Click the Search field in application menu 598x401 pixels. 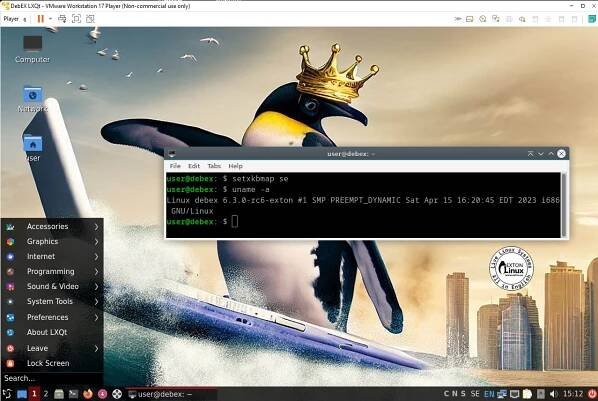52,378
